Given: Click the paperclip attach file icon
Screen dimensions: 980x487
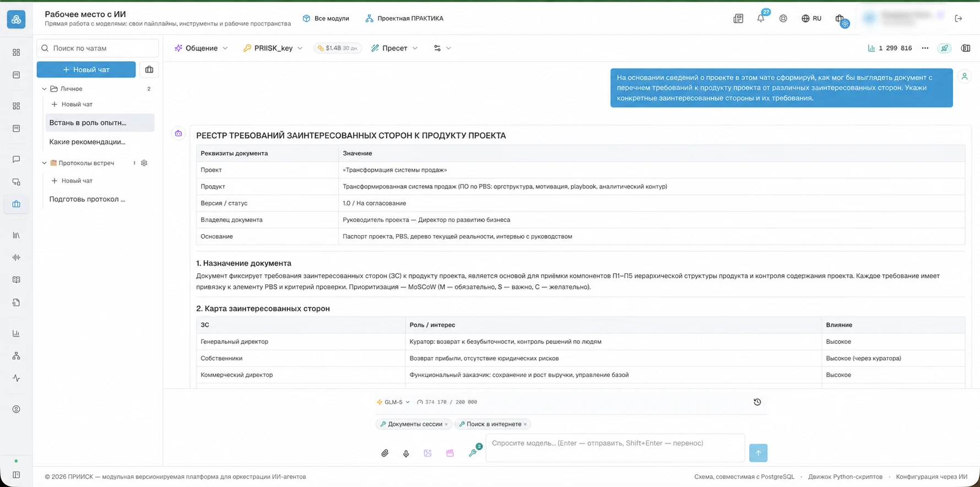Looking at the screenshot, I should (x=385, y=453).
